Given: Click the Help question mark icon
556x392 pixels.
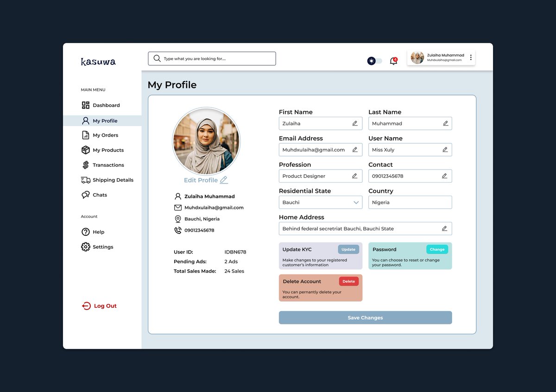Looking at the screenshot, I should coord(86,232).
